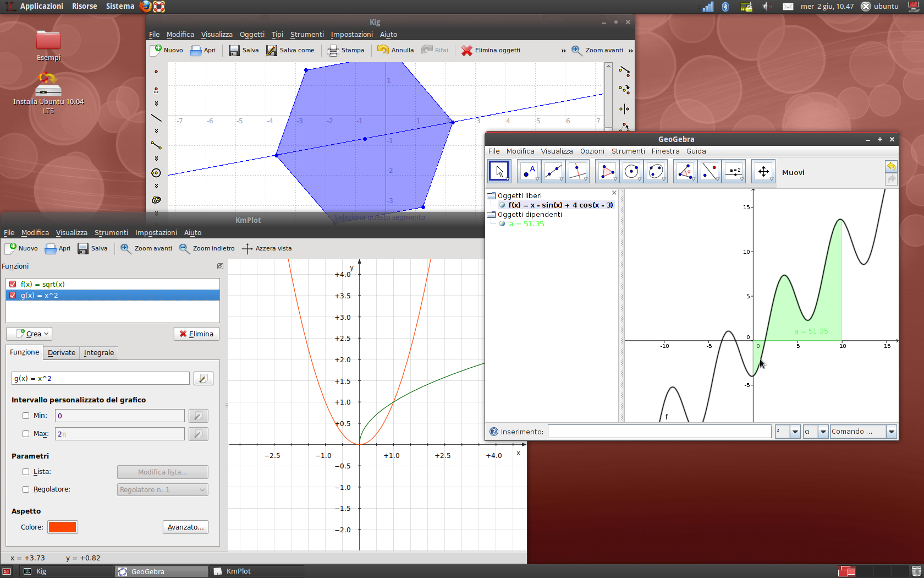Open Opzioni menu in GeoGebra
Viewport: 924px width, 578px height.
[x=592, y=151]
